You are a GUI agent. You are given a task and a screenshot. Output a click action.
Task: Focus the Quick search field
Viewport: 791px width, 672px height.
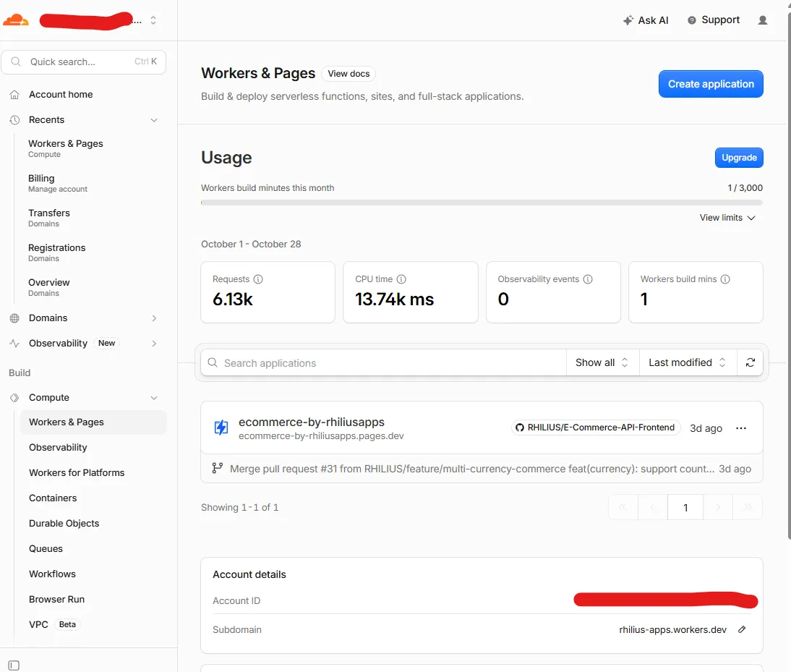[84, 61]
